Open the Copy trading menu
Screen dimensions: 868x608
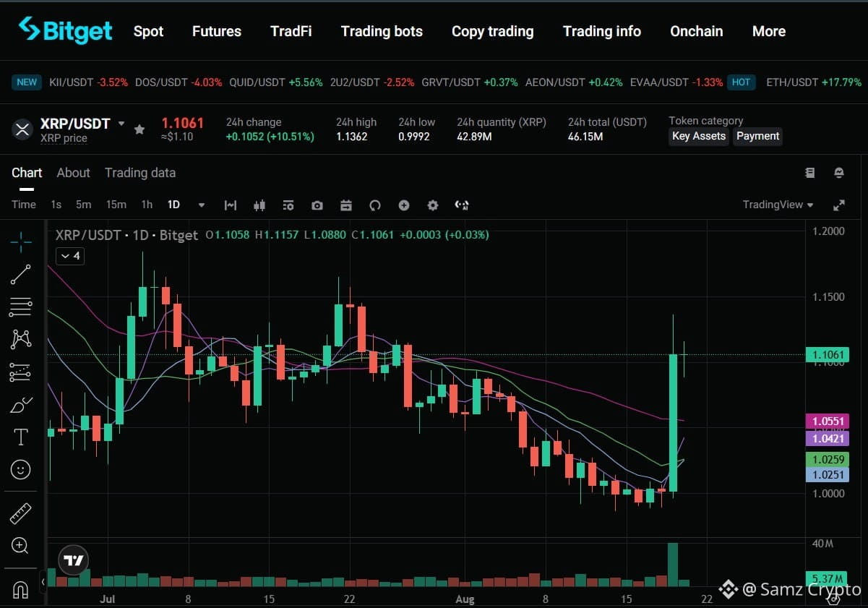pyautogui.click(x=493, y=31)
